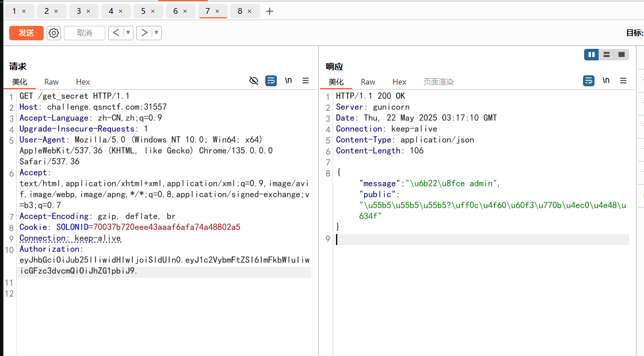This screenshot has width=644, height=356.
Task: Switch to Repeater tab 5
Action: [x=143, y=11]
